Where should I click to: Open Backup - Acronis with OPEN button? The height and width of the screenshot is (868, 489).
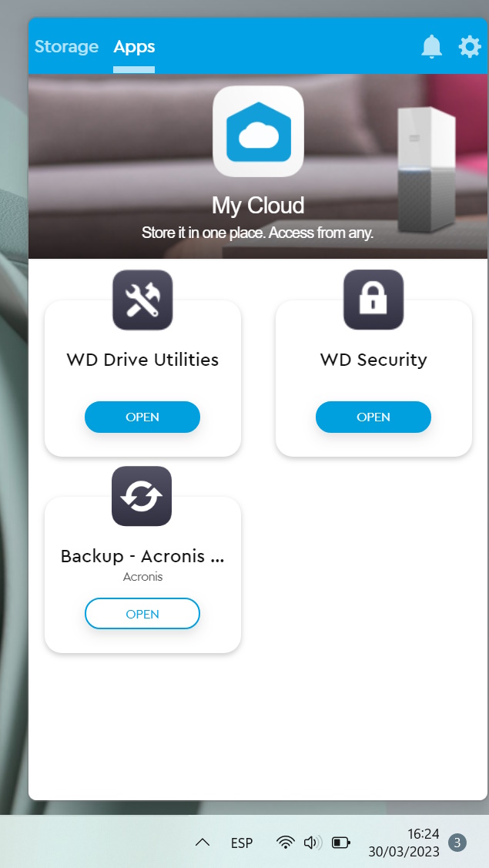pyautogui.click(x=142, y=613)
